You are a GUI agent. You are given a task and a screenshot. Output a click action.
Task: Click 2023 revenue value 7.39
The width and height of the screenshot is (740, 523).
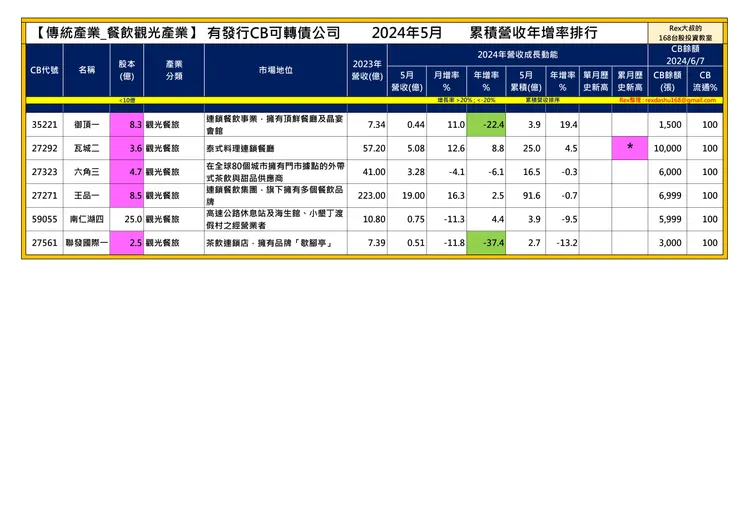(x=377, y=243)
